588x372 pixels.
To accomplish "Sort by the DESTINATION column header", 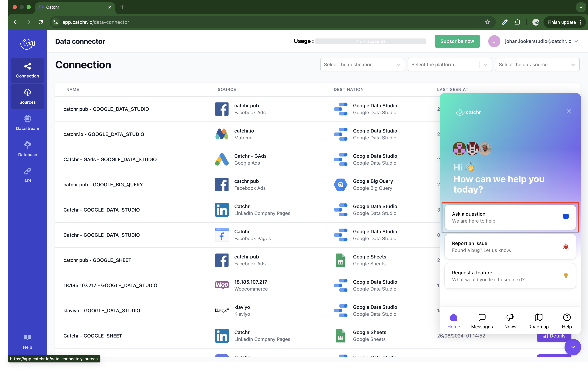I will click(x=349, y=89).
